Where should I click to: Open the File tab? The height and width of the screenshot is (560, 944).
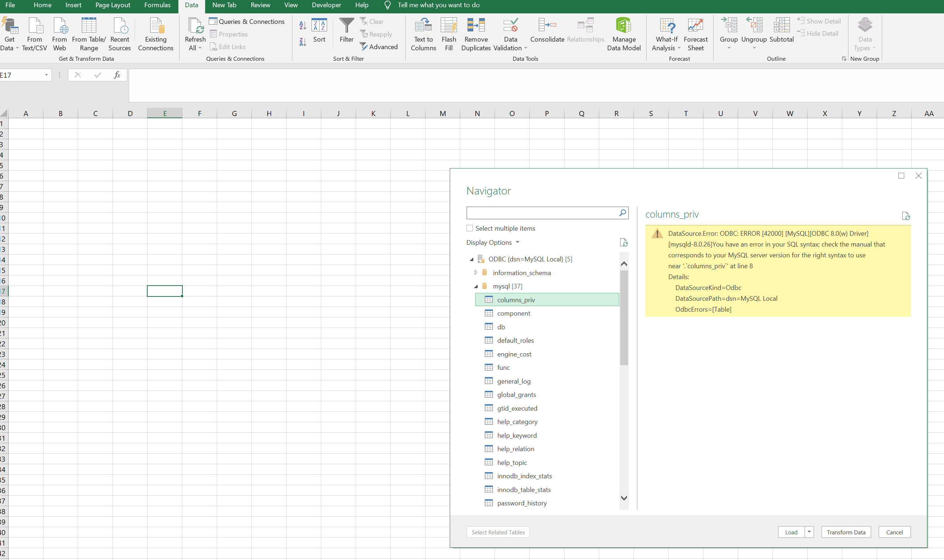click(10, 5)
